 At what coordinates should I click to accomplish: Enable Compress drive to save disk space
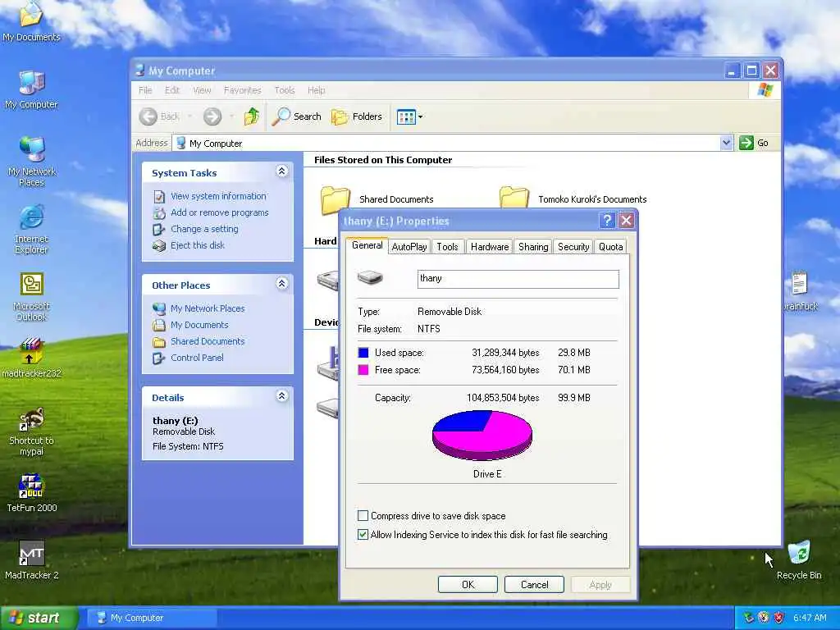pyautogui.click(x=363, y=516)
